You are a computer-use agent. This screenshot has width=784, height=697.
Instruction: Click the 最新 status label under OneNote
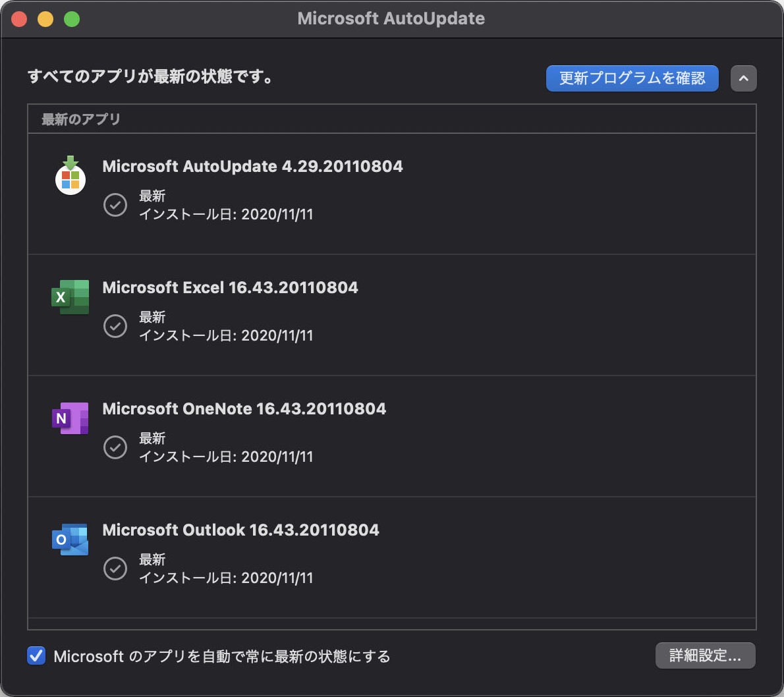(x=152, y=439)
